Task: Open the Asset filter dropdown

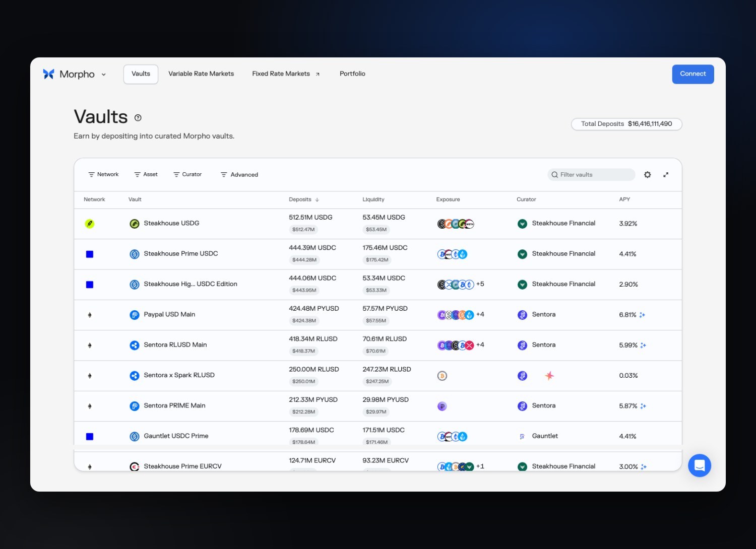Action: coord(146,175)
